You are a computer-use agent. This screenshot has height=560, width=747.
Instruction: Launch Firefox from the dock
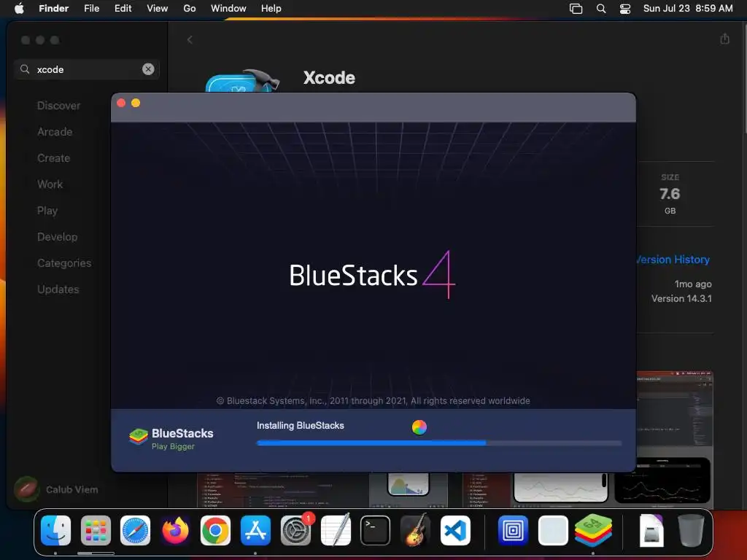(x=175, y=531)
